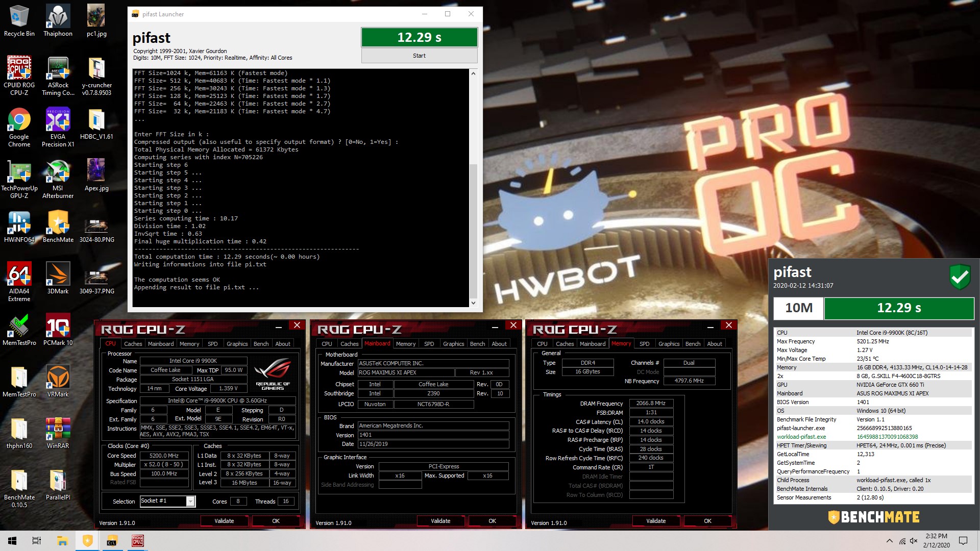
Task: Click OK in the Mainboard tab window
Action: click(492, 521)
